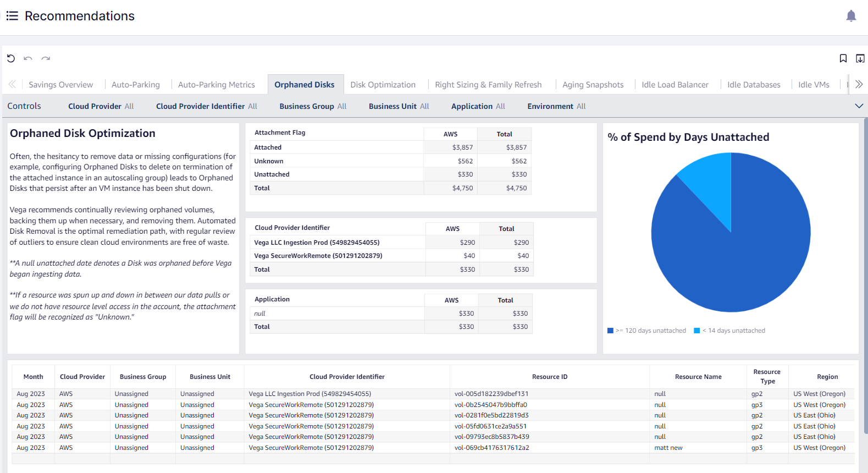Open the Application filter
Image resolution: width=868 pixels, height=473 pixels.
(478, 106)
